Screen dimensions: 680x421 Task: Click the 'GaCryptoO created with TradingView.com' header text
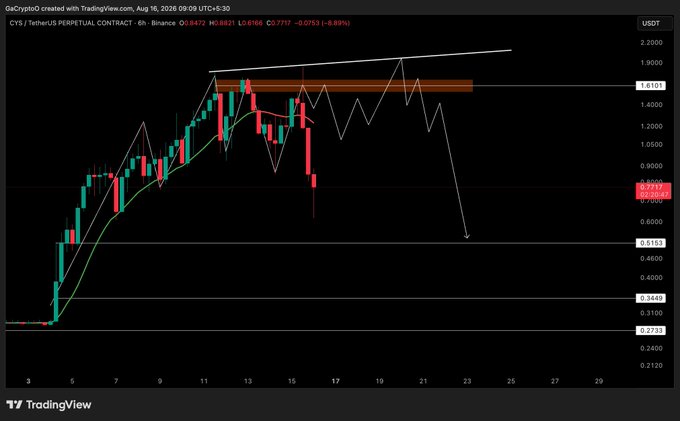pos(69,9)
